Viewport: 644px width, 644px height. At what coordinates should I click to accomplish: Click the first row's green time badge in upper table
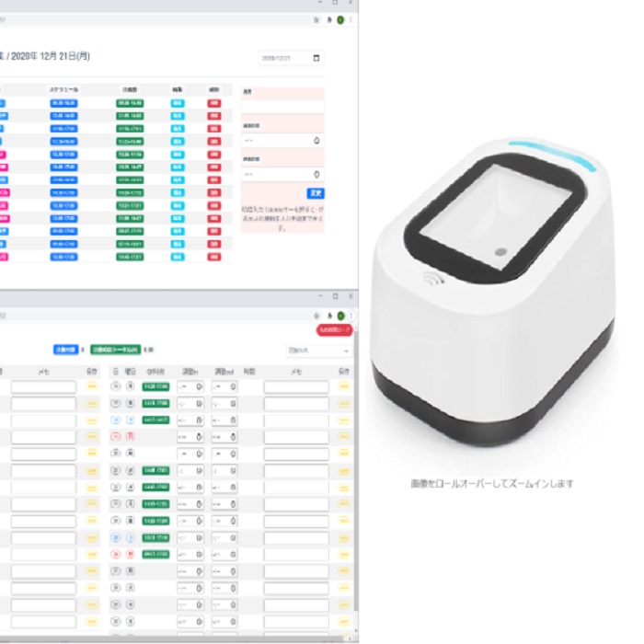(x=128, y=104)
